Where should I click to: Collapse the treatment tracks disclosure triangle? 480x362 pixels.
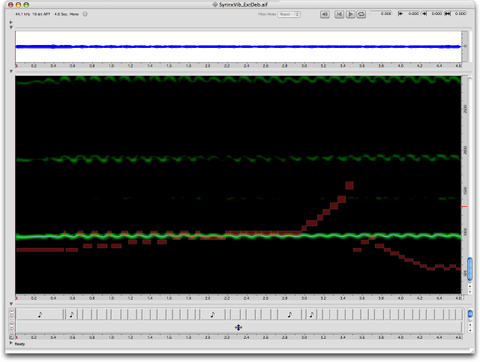tap(11, 304)
